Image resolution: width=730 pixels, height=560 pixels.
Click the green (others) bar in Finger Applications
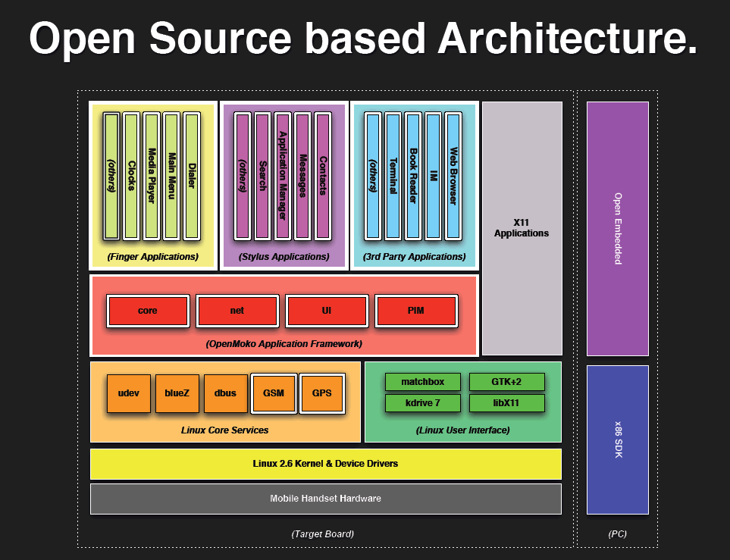click(x=111, y=176)
